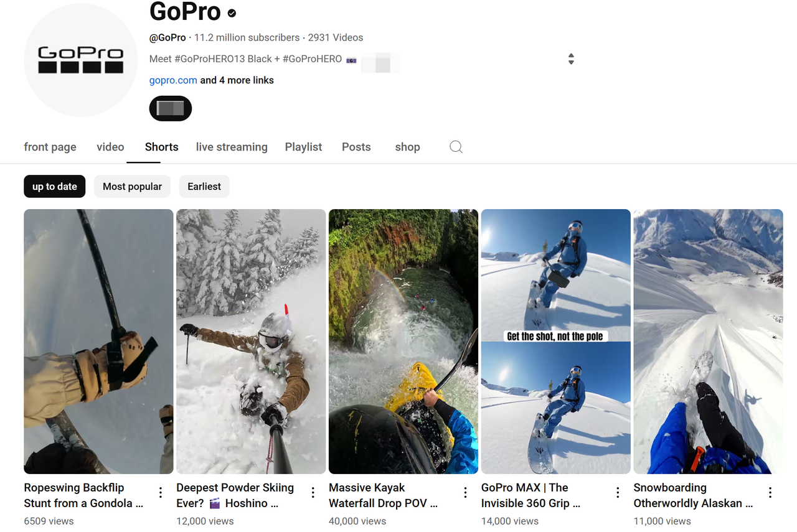This screenshot has height=532, width=797.
Task: Select the up to date filter chip
Action: (54, 186)
